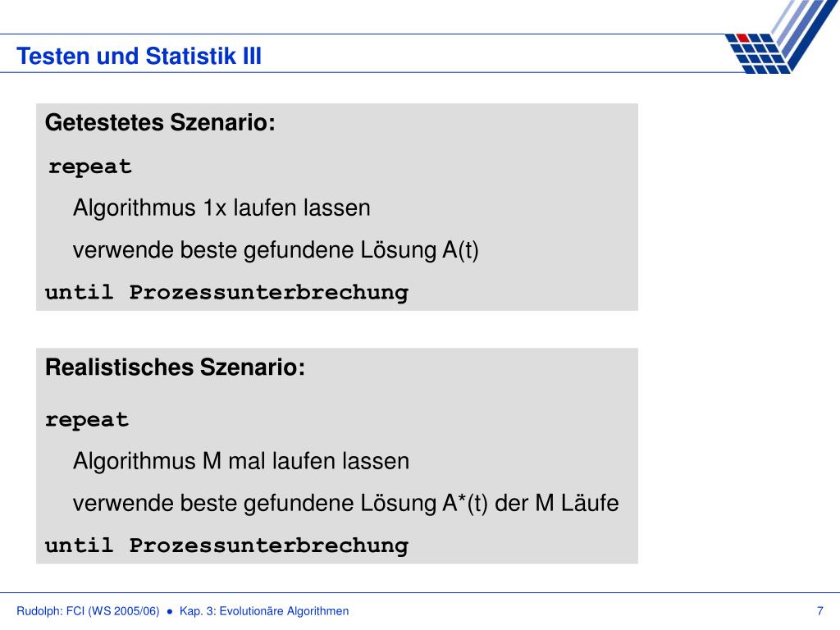This screenshot has width=840, height=630.
Task: Click the 'Getestetes Szenario:' heading
Action: coord(160,123)
